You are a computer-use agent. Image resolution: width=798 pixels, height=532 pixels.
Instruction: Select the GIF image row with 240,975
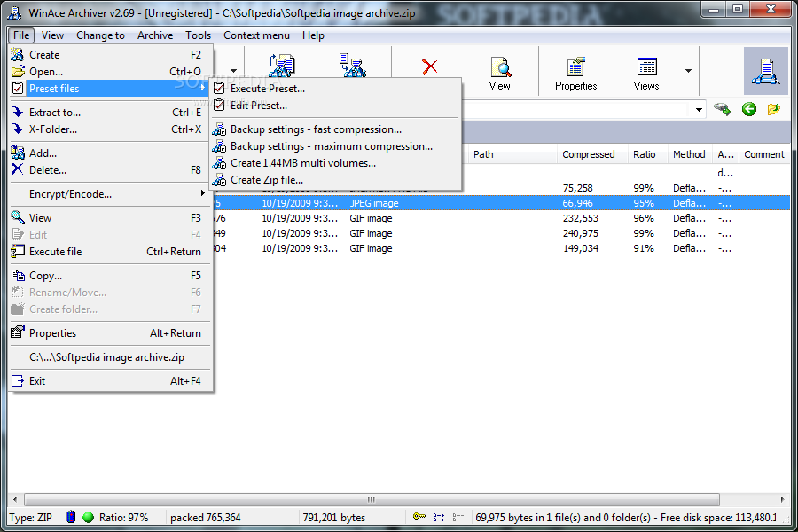[x=501, y=233]
